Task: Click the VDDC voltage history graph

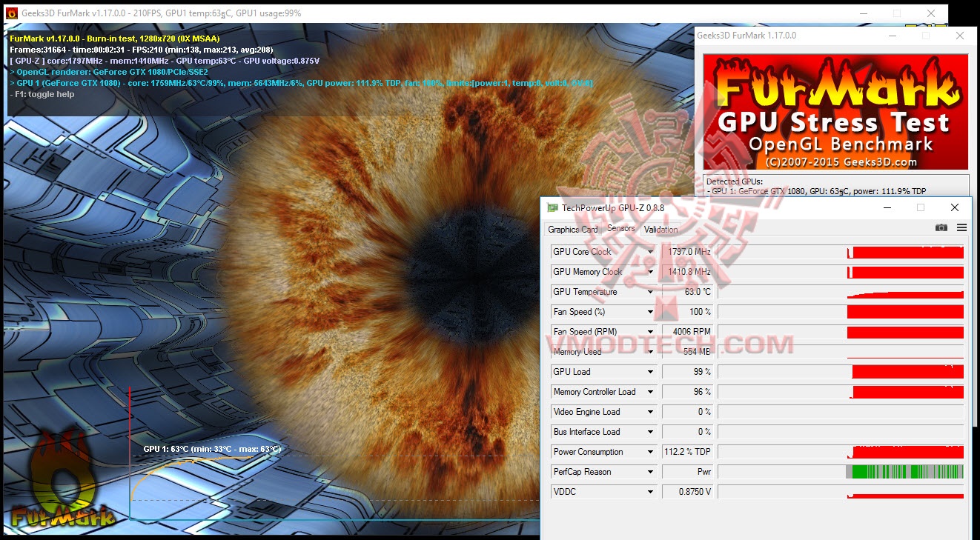Action: 841,492
